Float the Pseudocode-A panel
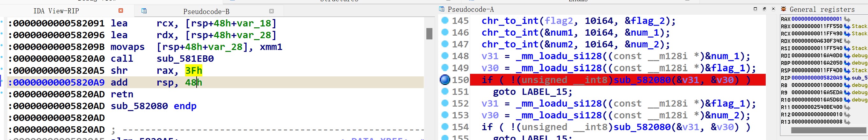868x140 pixels. [x=764, y=9]
